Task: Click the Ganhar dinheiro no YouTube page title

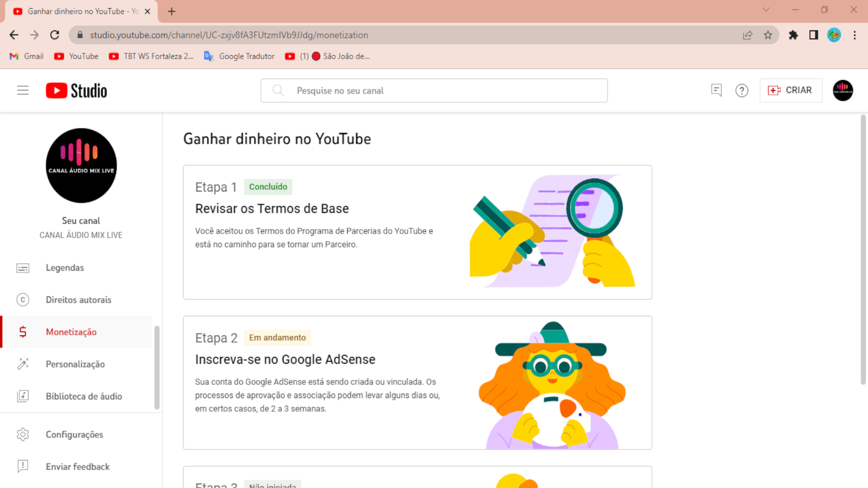Action: (x=277, y=139)
